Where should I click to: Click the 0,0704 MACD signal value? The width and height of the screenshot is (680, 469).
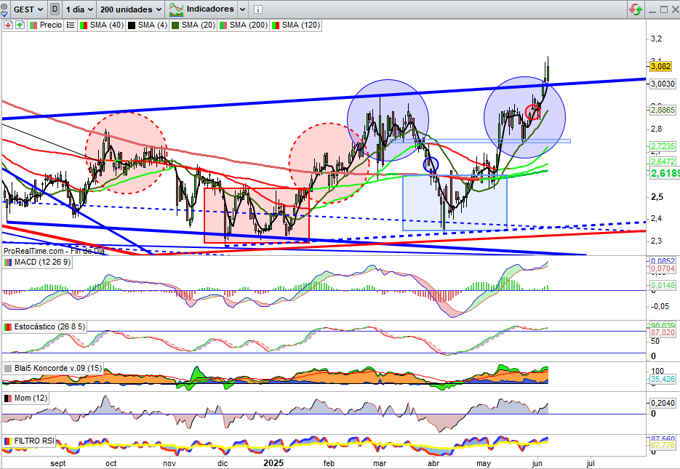(662, 269)
